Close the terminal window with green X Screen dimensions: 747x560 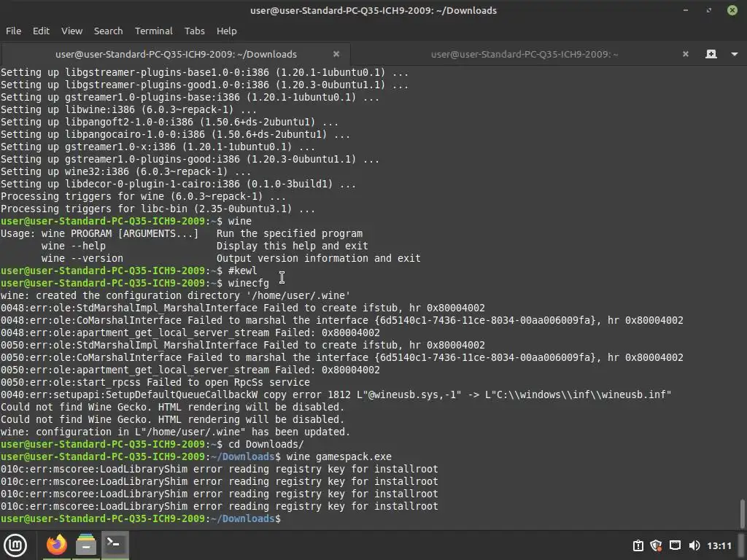(732, 10)
